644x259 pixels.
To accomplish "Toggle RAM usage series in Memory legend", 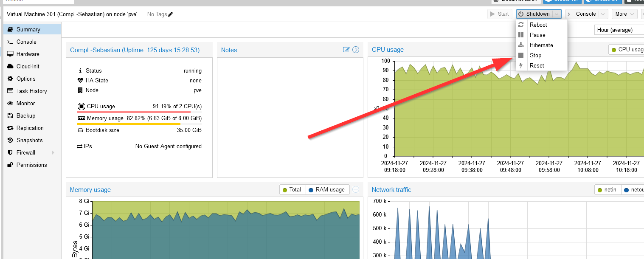I will 326,190.
